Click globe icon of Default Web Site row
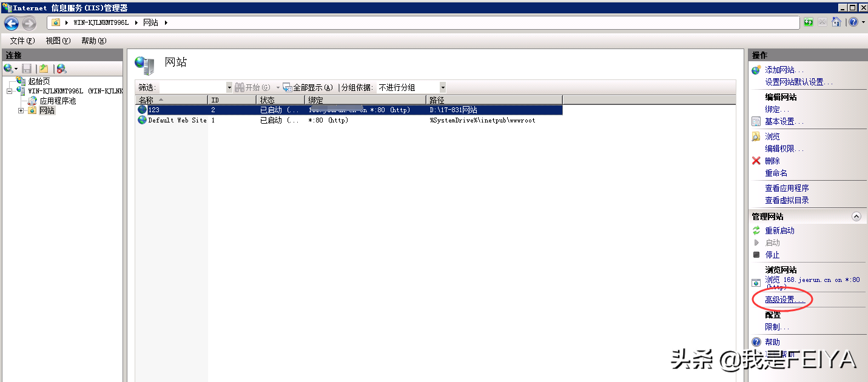The image size is (868, 382). (x=142, y=120)
